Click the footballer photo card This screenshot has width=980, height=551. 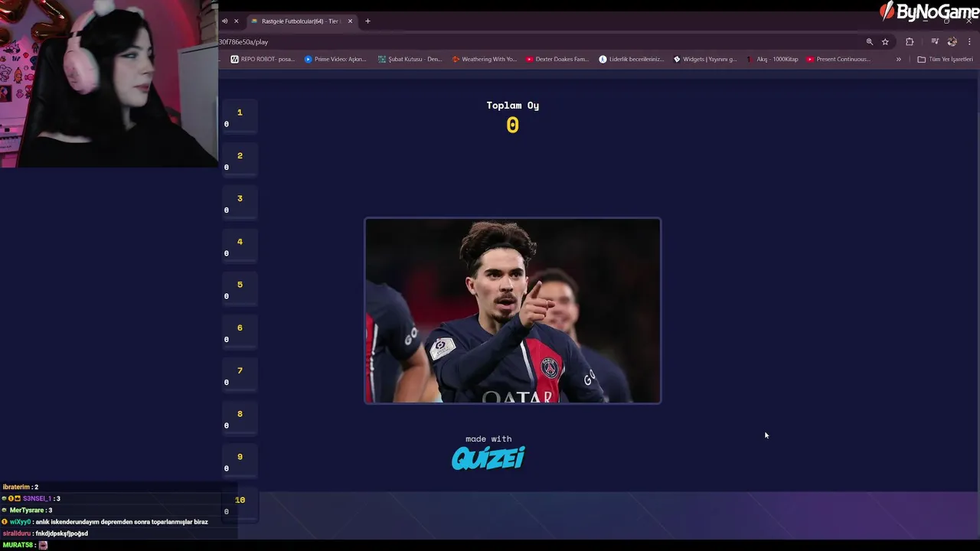point(512,311)
